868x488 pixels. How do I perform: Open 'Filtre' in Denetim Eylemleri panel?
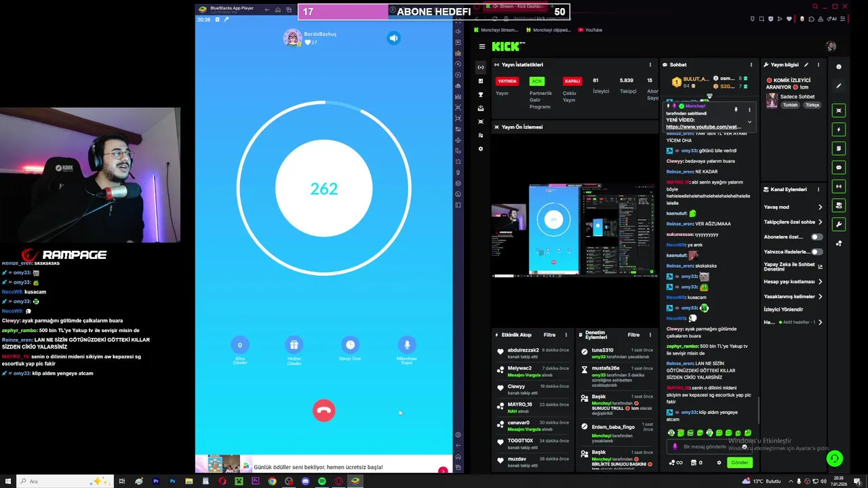pos(633,335)
